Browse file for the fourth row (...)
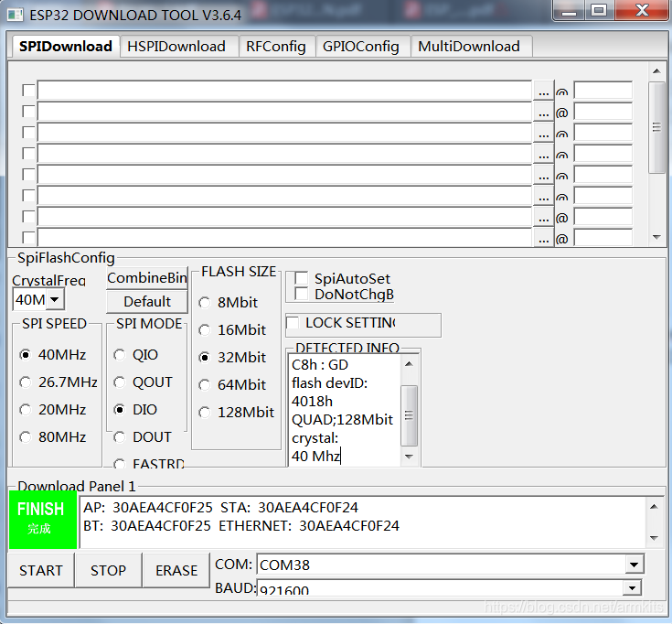Image resolution: width=672 pixels, height=624 pixels. (543, 154)
